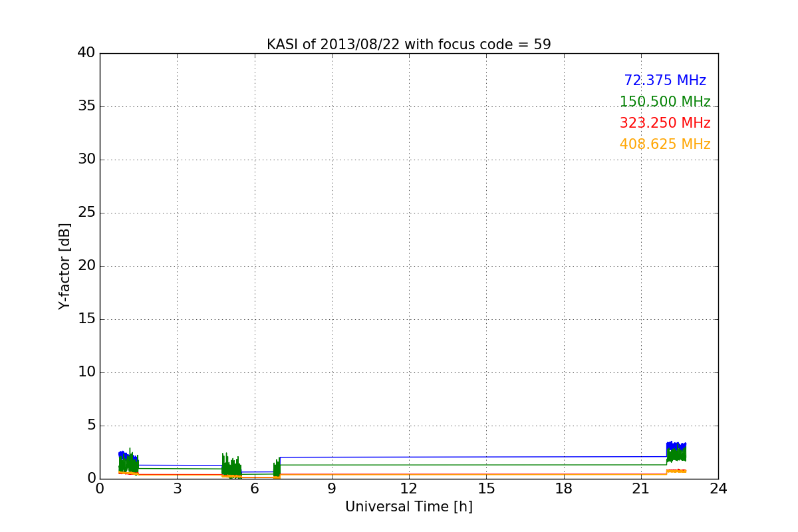Image resolution: width=798 pixels, height=532 pixels.
Task: Click the 'Y-factor [dB]' axis label
Action: pyautogui.click(x=65, y=266)
